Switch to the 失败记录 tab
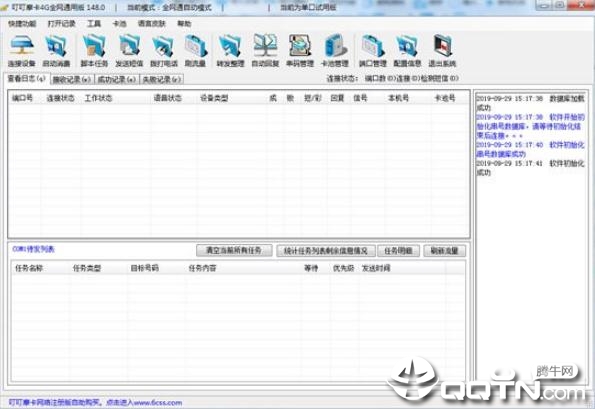 click(161, 79)
